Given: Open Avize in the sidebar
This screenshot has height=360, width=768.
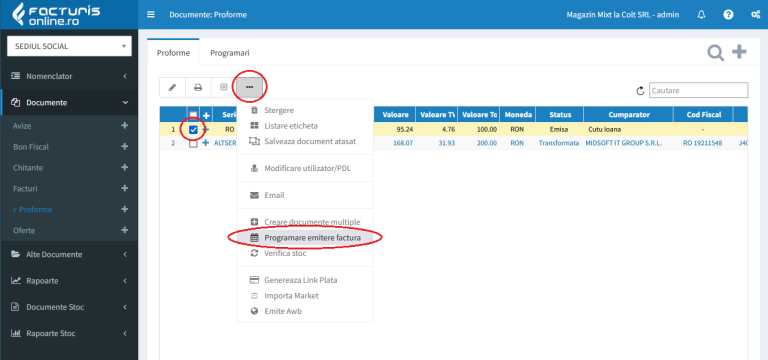Looking at the screenshot, I should coord(22,126).
